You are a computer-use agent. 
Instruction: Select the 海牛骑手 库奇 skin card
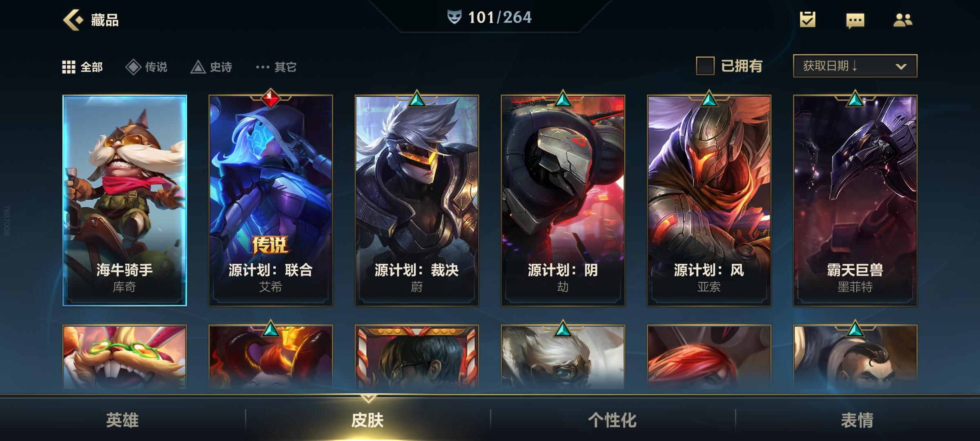(x=125, y=200)
